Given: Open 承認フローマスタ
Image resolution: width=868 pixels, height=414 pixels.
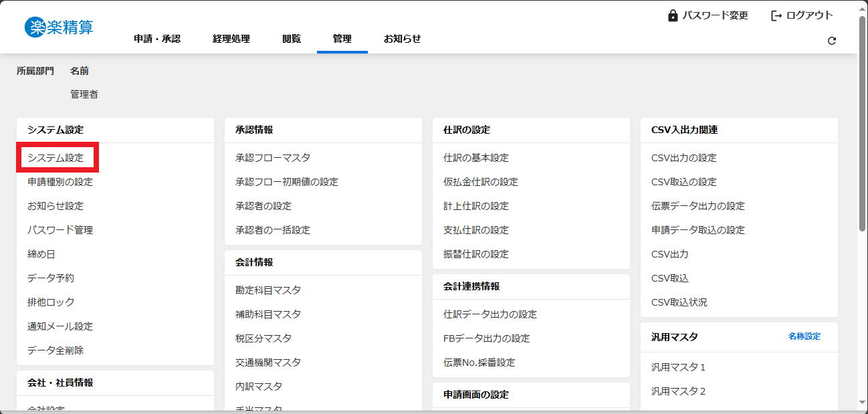Looking at the screenshot, I should coord(273,158).
